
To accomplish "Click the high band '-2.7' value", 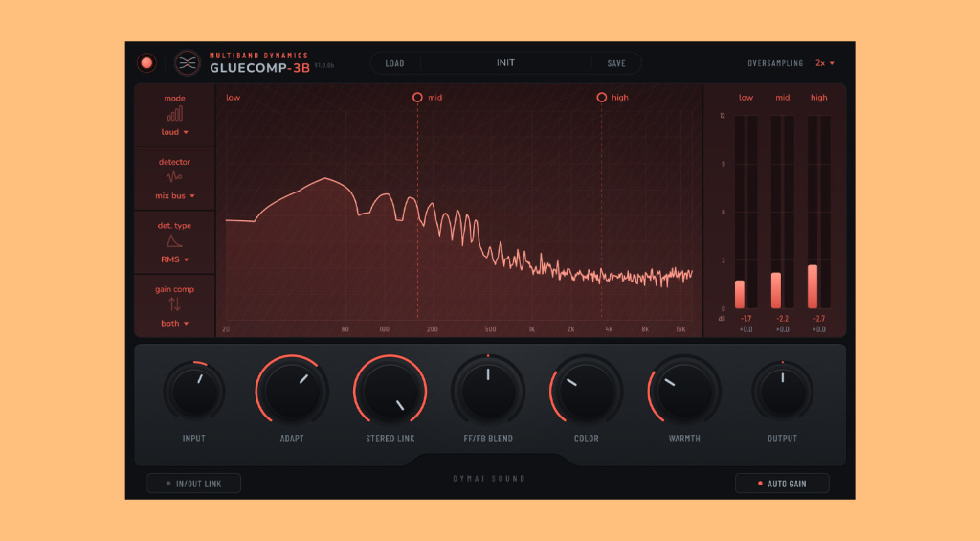I will (x=819, y=319).
